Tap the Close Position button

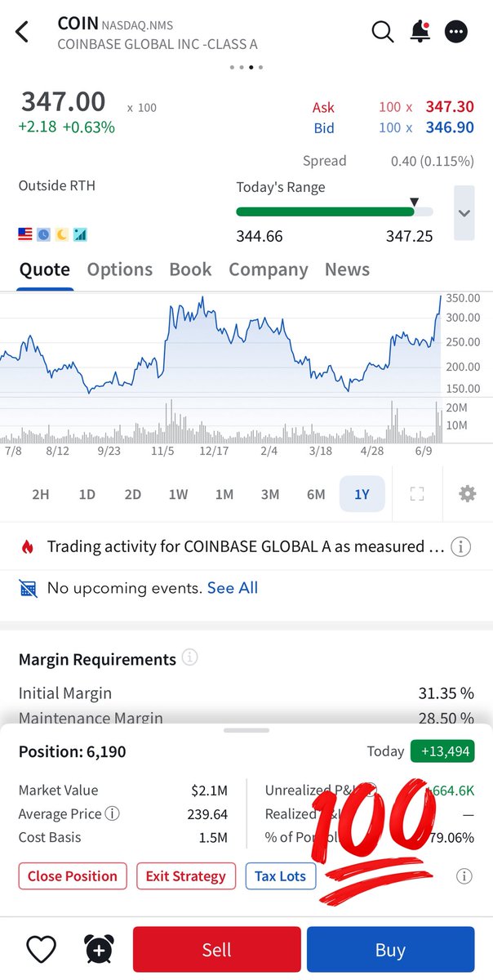[x=73, y=876]
